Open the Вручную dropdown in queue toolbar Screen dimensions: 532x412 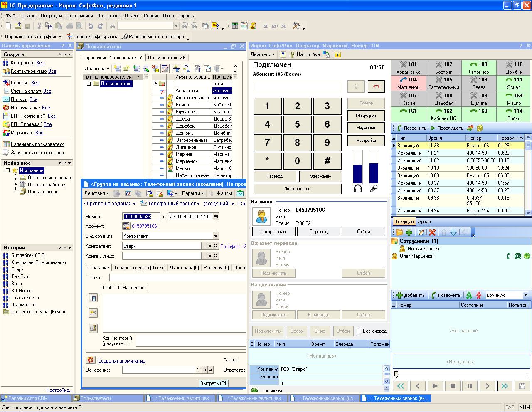click(525, 295)
